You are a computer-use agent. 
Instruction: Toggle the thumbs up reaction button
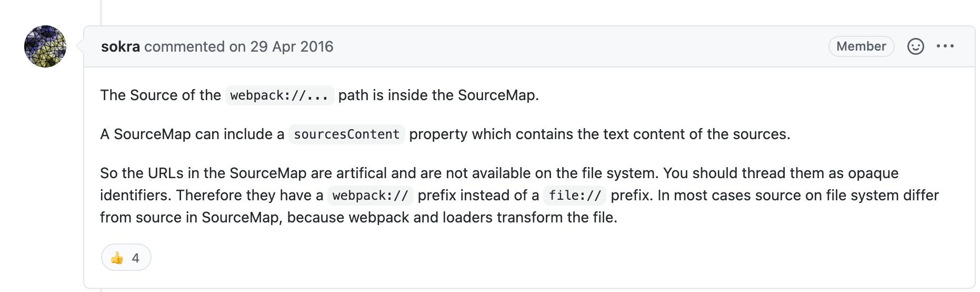pos(126,258)
